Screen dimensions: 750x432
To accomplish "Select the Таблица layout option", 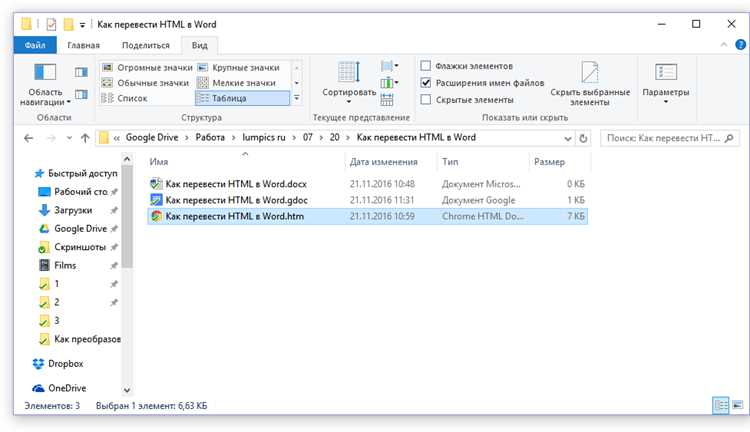I will [x=243, y=98].
